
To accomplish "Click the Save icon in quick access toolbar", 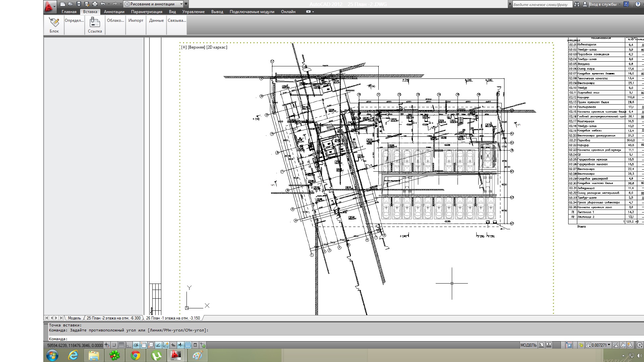I will tap(78, 4).
